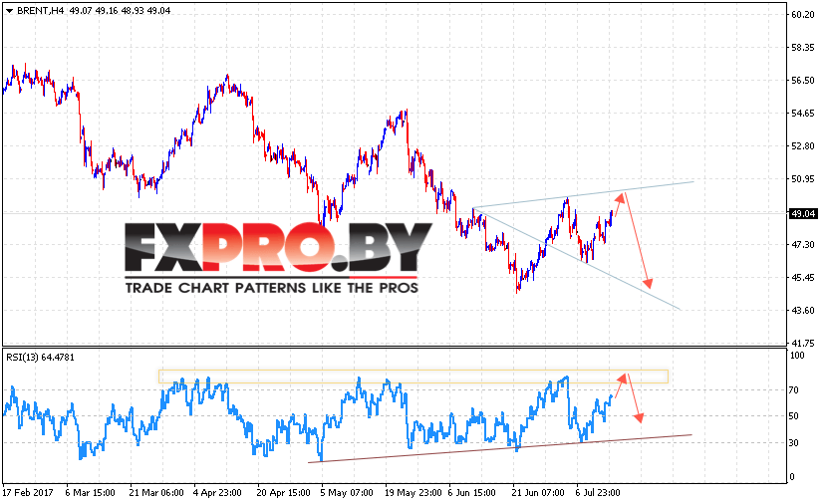Click the 6 Mar 15:00 time label
The image size is (826, 504).
90,492
